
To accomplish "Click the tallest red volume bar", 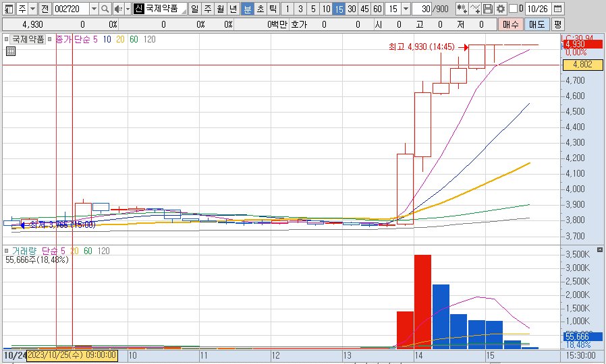I will (x=422, y=301).
